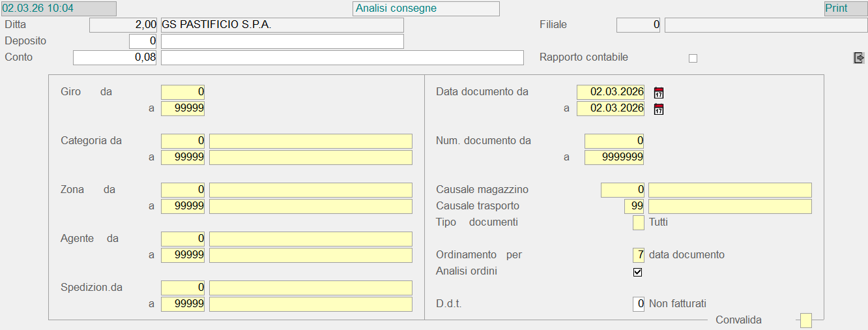
Task: Click the Causale trasporto code field
Action: tap(634, 206)
